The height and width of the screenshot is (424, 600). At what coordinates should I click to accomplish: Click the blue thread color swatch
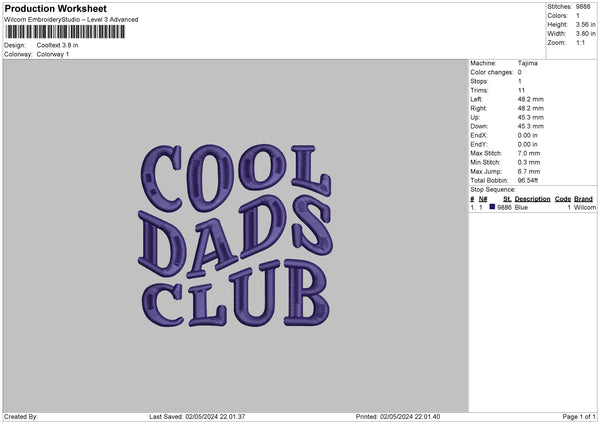[492, 207]
